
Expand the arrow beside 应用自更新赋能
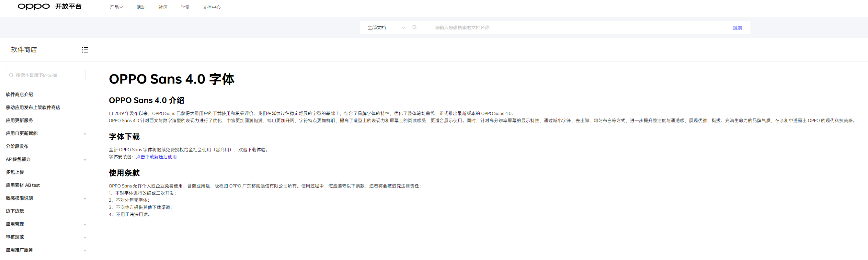point(85,134)
